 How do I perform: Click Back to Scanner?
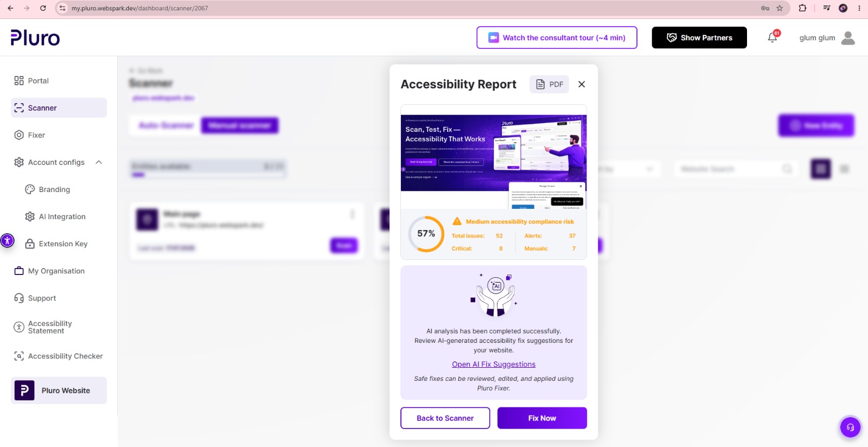tap(445, 418)
